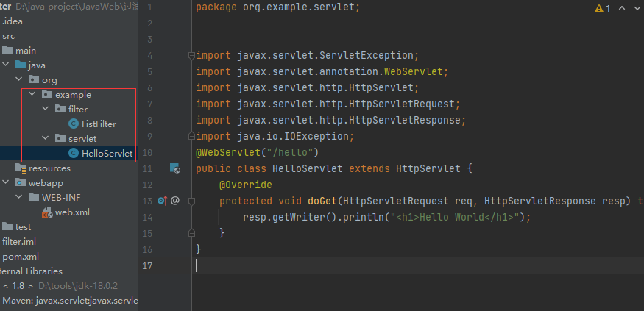Click the override gutter icon on line 13
Image resolution: width=644 pixels, height=311 pixels.
point(162,200)
